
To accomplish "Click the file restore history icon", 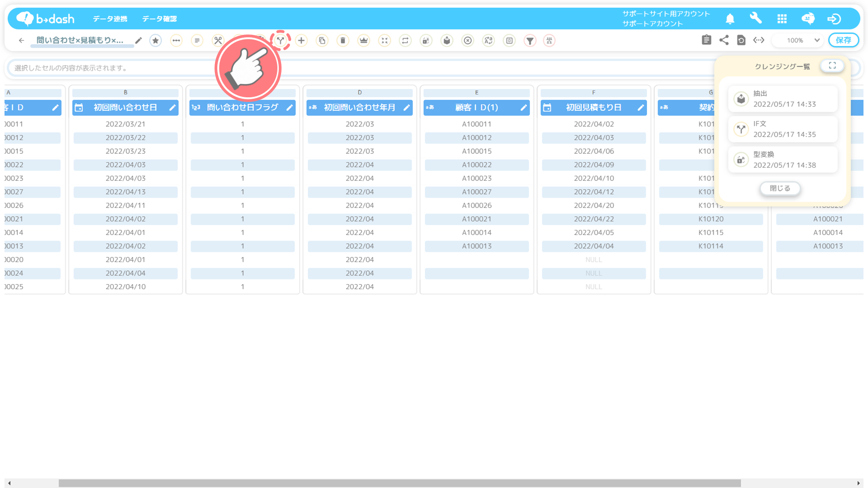I will click(741, 40).
